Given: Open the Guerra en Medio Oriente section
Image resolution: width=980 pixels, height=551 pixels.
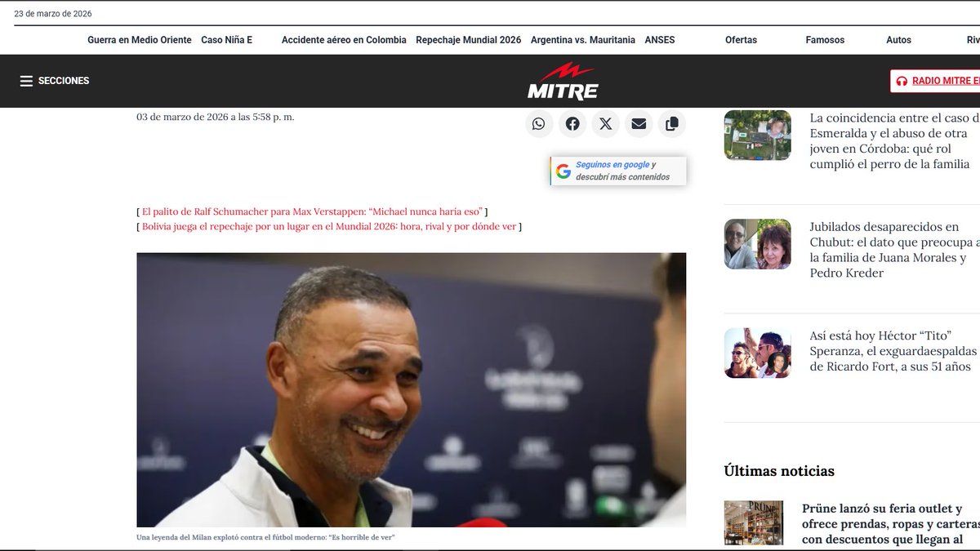Looking at the screenshot, I should [139, 39].
